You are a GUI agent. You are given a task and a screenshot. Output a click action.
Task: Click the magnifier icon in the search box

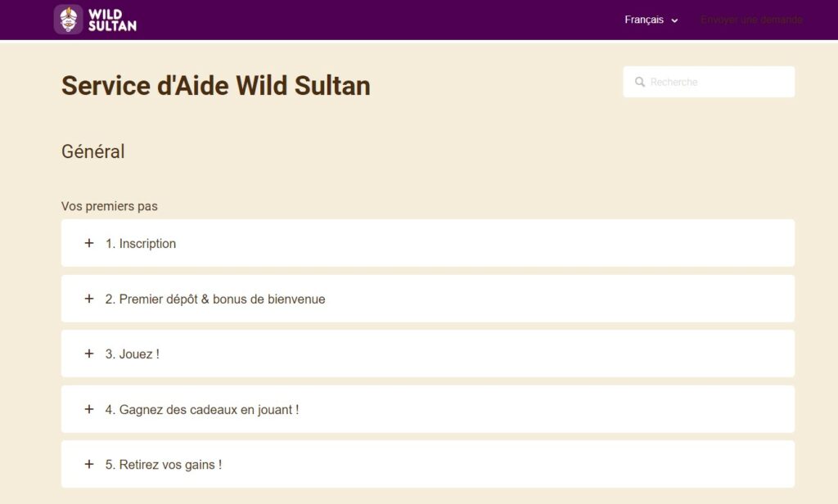tap(640, 83)
